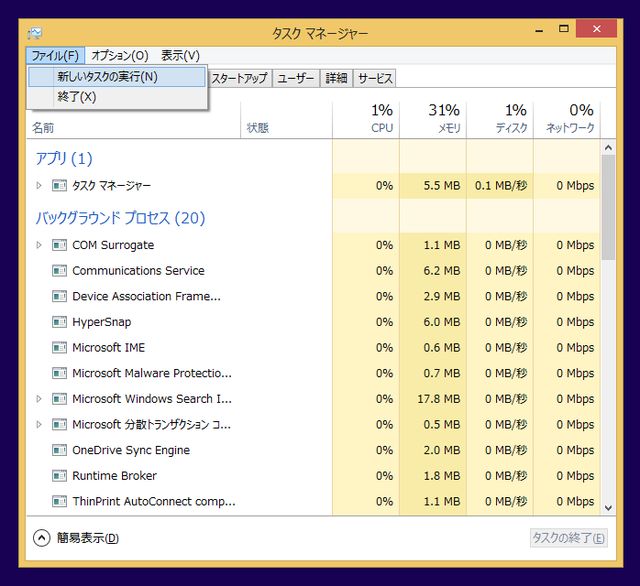Screen dimensions: 640x586
Task: Open the オプション(O) menu
Action: 120,55
